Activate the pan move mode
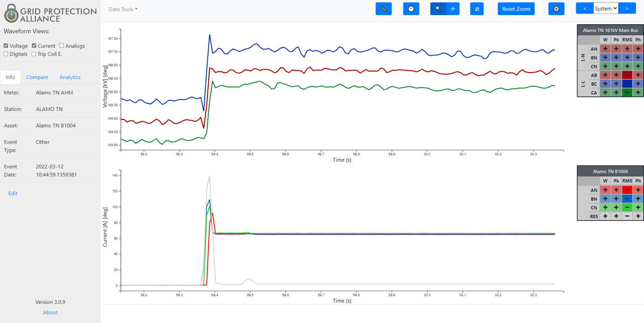 (453, 9)
